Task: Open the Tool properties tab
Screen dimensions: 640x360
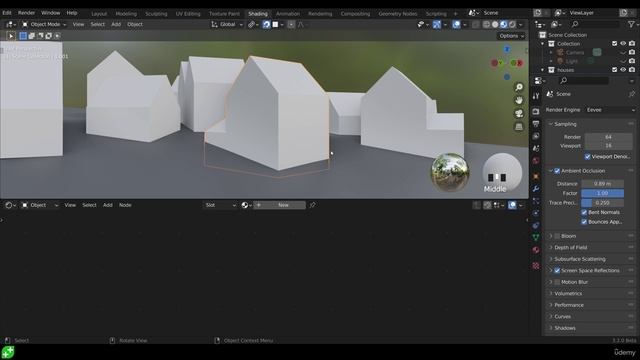Action: (x=536, y=96)
